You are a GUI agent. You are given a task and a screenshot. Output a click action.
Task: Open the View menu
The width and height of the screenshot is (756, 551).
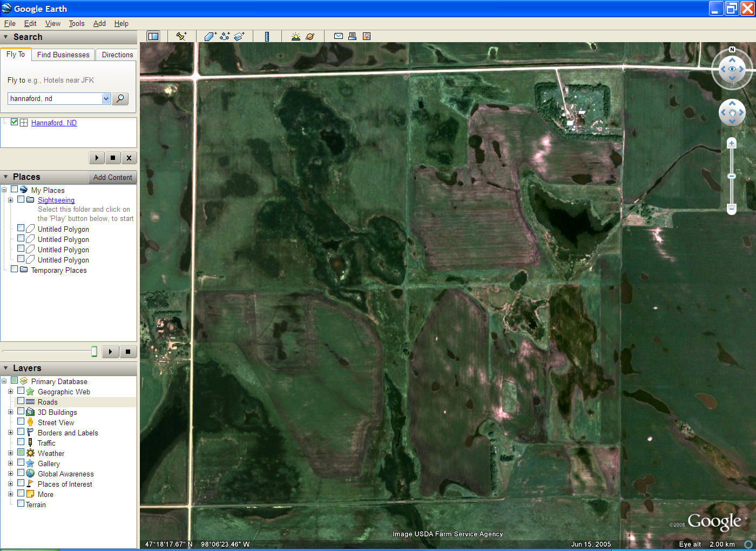(53, 23)
